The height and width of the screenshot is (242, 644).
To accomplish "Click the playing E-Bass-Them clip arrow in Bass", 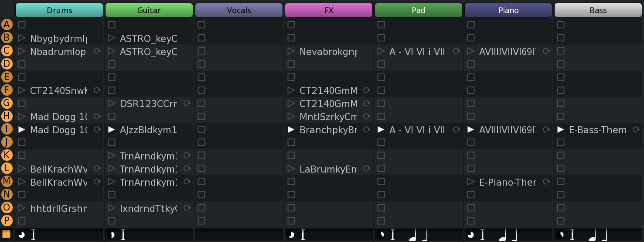I will point(561,130).
